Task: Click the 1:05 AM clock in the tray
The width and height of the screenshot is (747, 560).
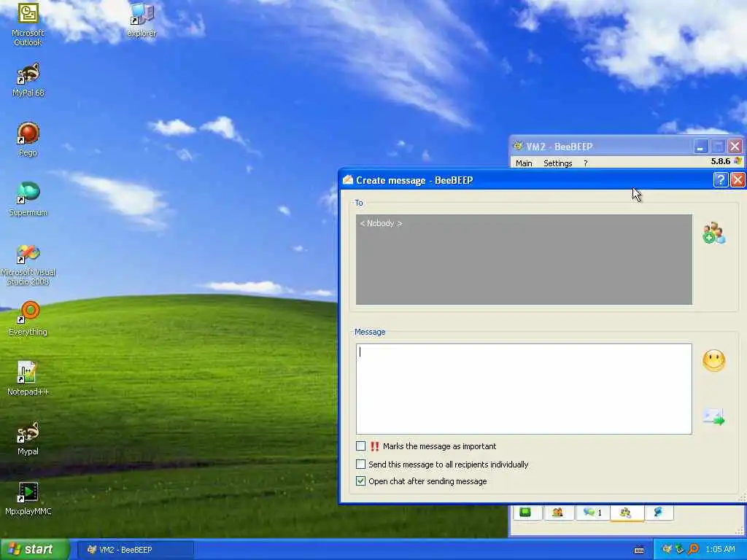Action: [x=720, y=550]
